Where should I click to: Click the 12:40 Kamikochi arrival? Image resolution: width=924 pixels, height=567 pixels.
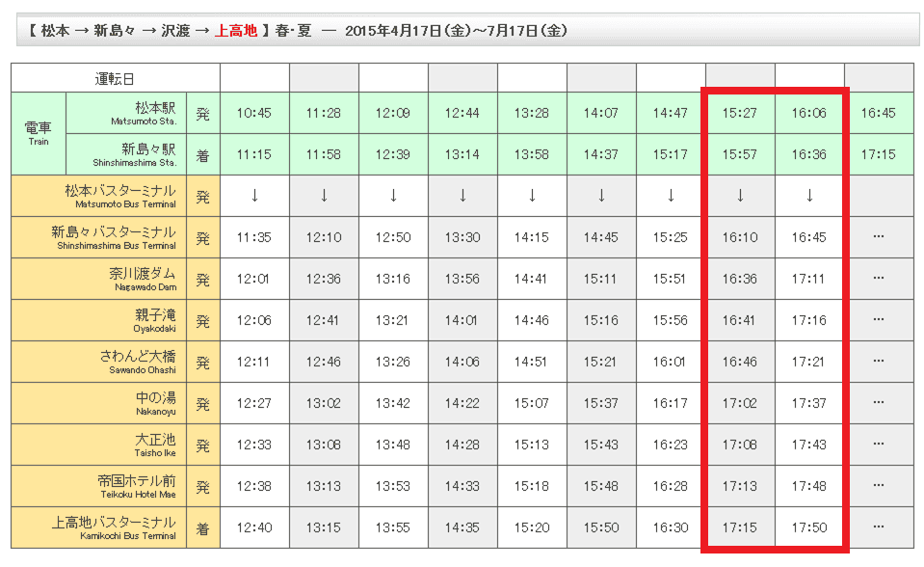[254, 527]
